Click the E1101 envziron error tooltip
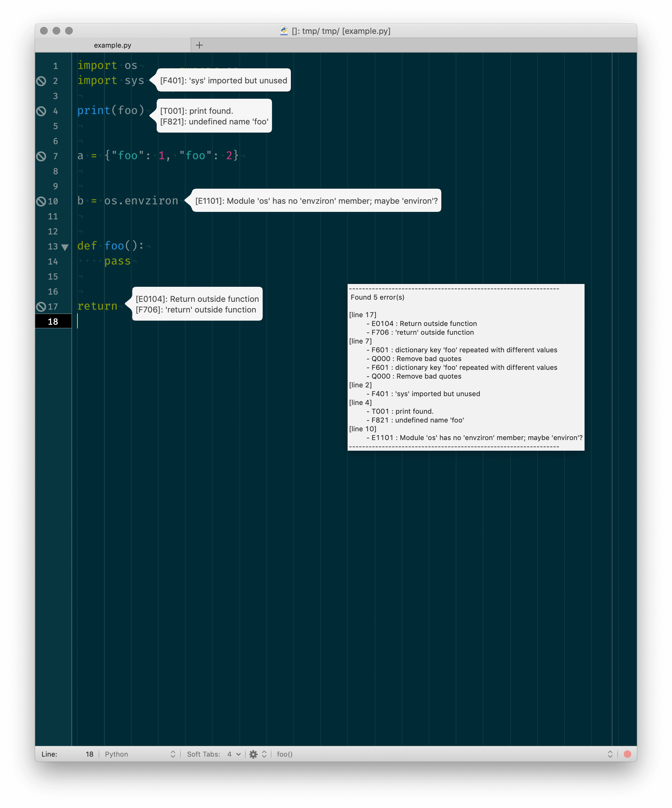The image size is (672, 808). pos(316,201)
